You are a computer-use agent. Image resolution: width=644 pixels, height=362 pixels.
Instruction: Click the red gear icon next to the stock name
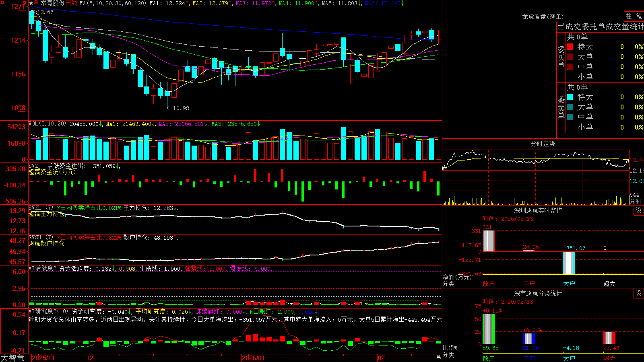point(36,2)
